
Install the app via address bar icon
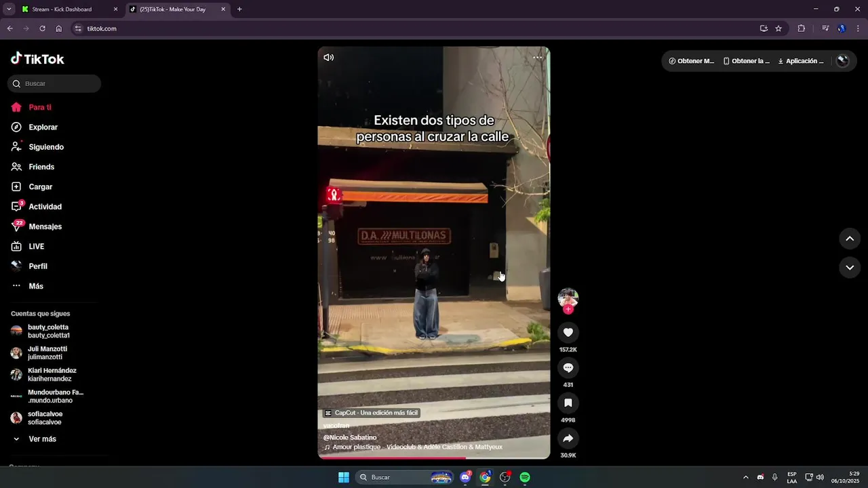point(764,28)
